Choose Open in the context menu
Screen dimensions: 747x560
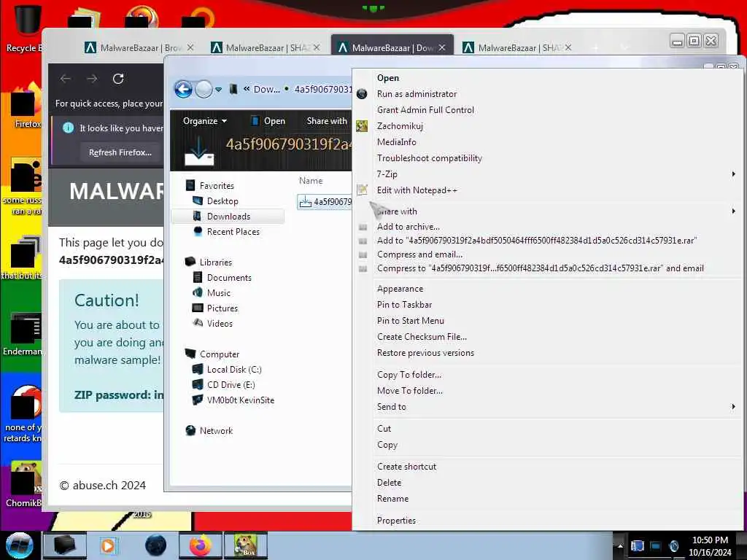[388, 77]
